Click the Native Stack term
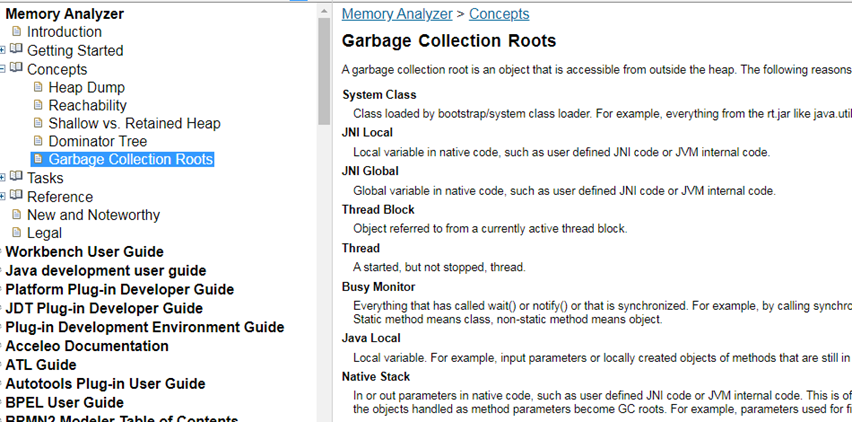The height and width of the screenshot is (422, 852). [376, 376]
